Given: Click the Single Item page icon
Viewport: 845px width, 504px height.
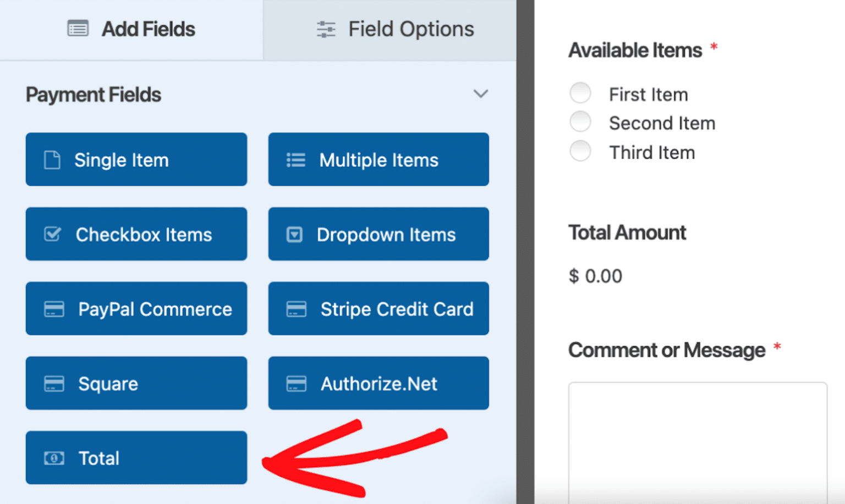Looking at the screenshot, I should (x=51, y=159).
